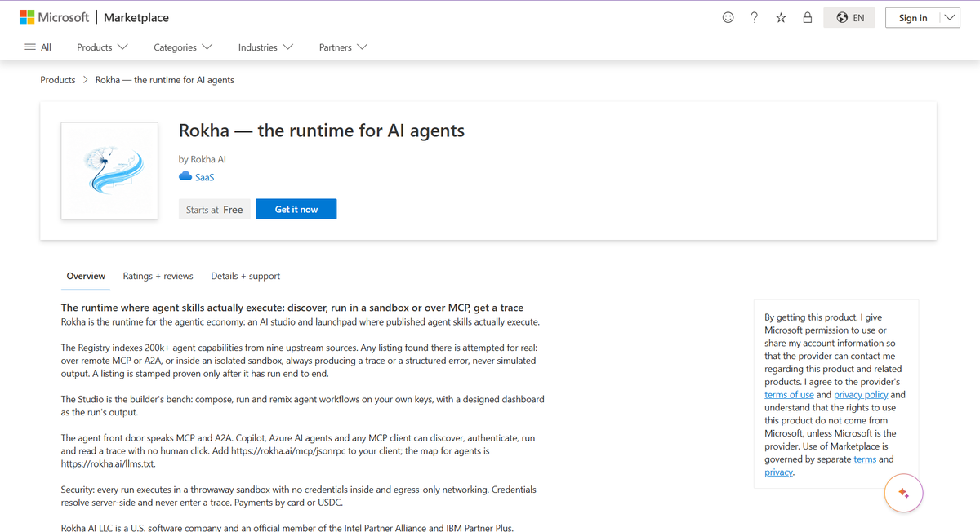Open the EN language selector
The width and height of the screenshot is (980, 532).
pyautogui.click(x=849, y=18)
